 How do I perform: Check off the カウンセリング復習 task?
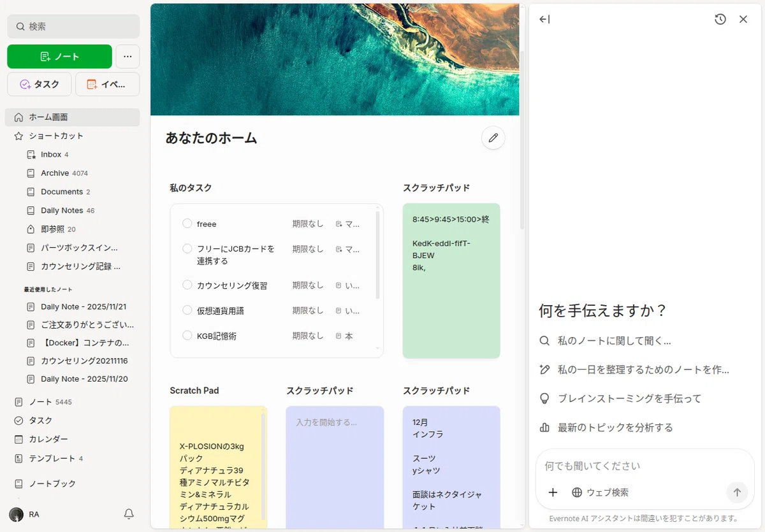[x=187, y=285]
